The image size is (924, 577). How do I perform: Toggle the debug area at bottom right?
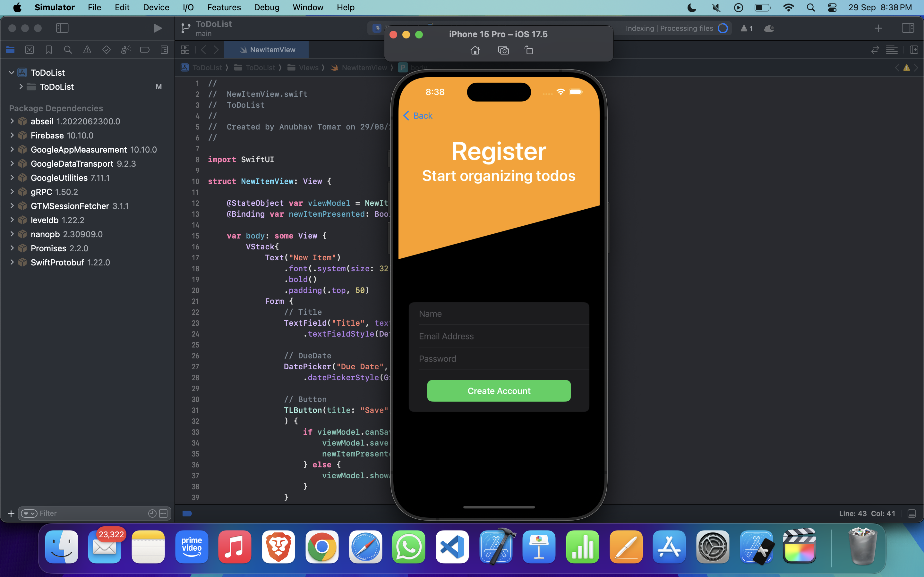(x=912, y=514)
